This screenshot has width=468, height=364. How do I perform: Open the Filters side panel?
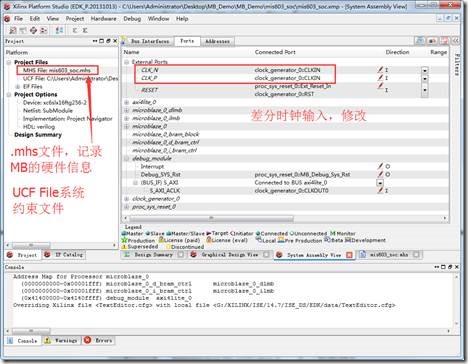tap(457, 64)
